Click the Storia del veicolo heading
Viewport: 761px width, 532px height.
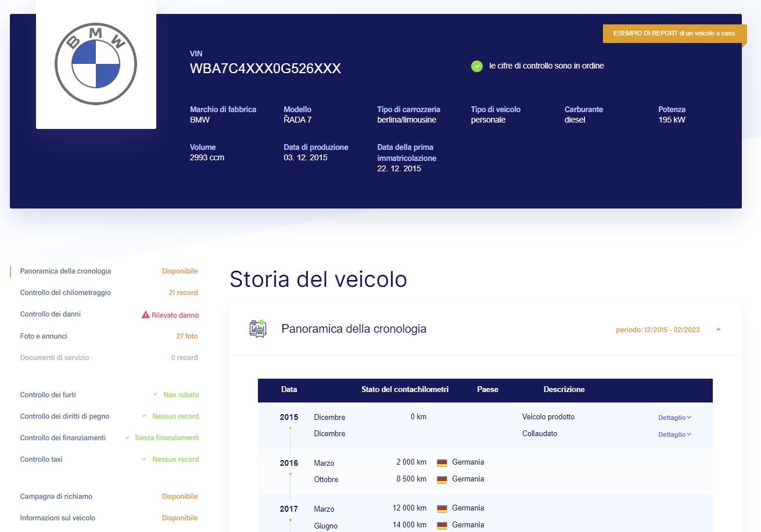[318, 279]
